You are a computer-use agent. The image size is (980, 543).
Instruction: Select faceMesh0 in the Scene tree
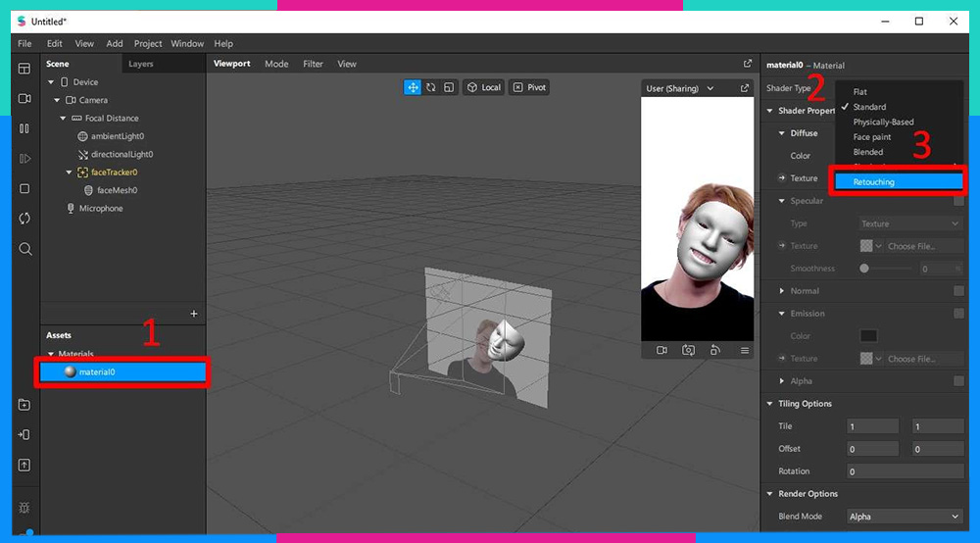[x=117, y=190]
